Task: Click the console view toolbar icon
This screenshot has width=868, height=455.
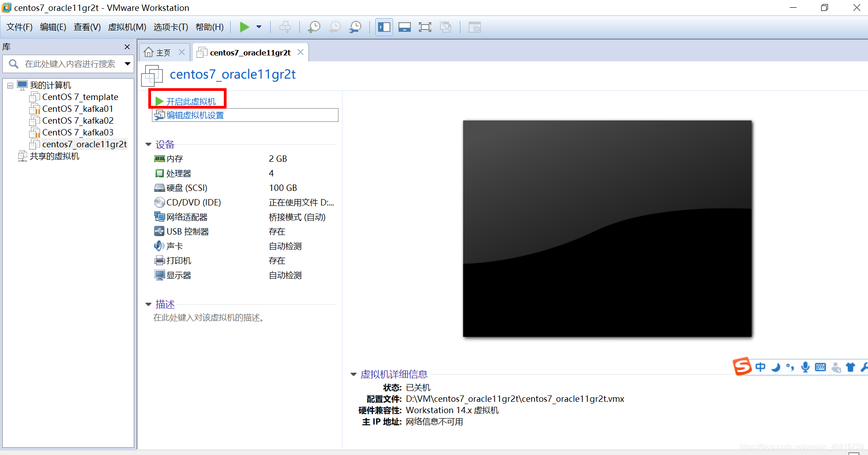Action: tap(474, 27)
